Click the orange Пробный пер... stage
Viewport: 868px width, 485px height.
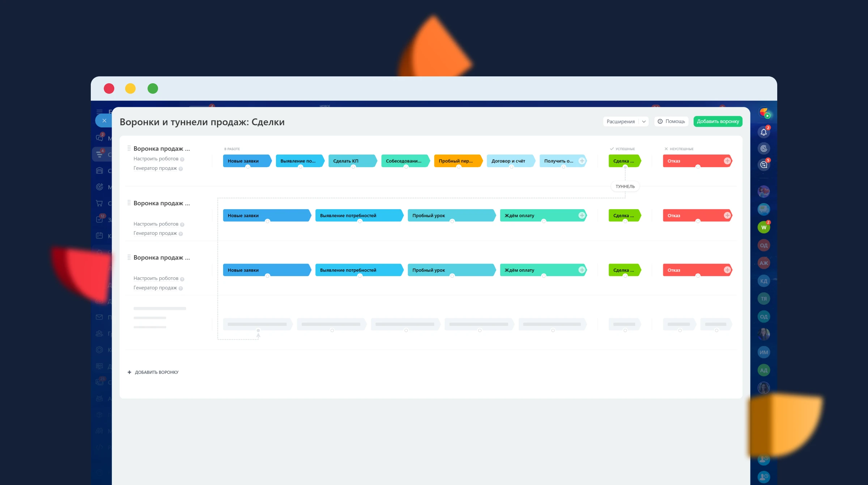(457, 161)
